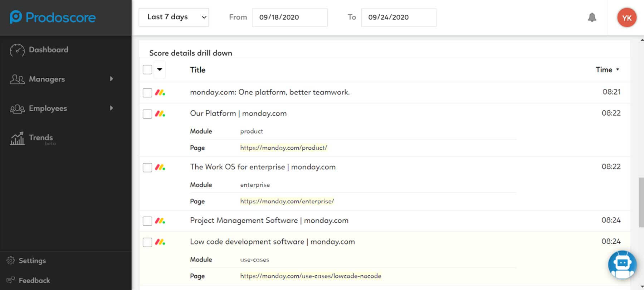The height and width of the screenshot is (290, 644).
Task: Click monday.com icon on One platform row
Action: [160, 92]
